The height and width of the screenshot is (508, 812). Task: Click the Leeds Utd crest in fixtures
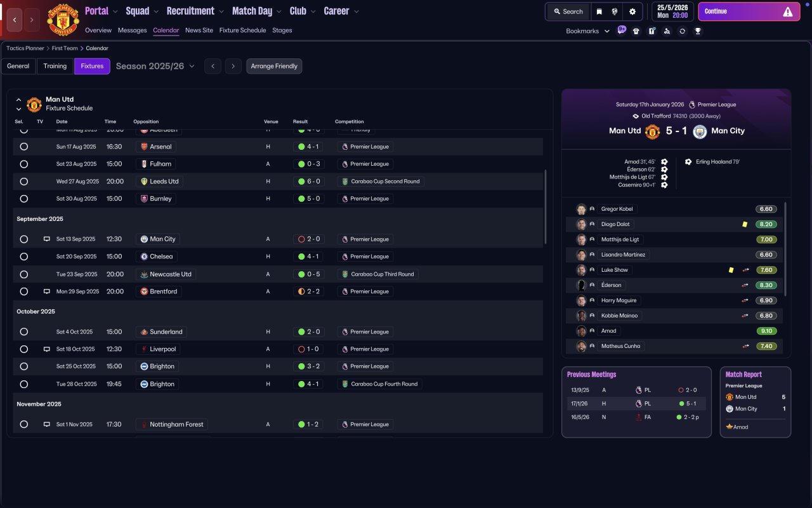[144, 182]
